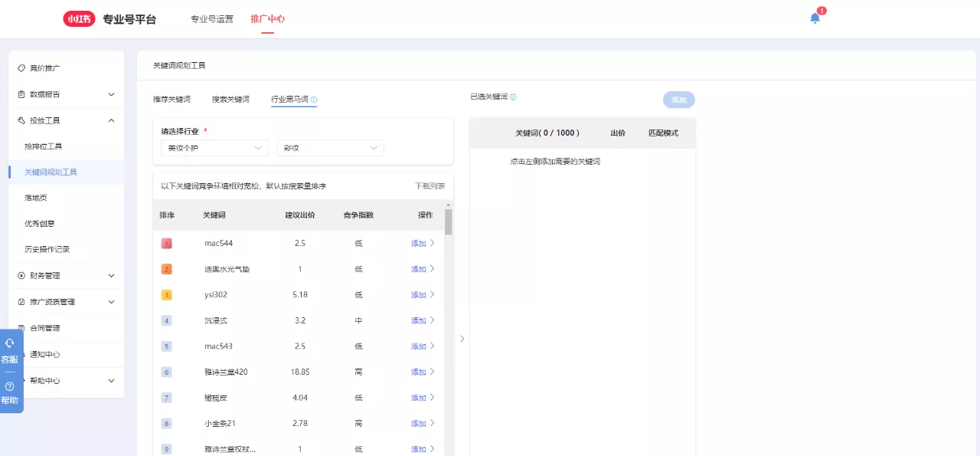This screenshot has height=456, width=980.
Task: Switch to 专业号运营 top tab
Action: 212,19
